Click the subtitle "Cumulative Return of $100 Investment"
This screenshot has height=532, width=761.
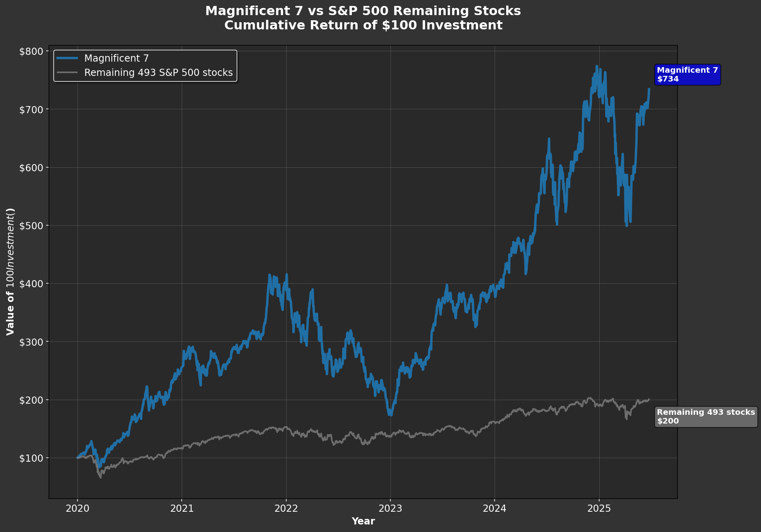pyautogui.click(x=363, y=25)
